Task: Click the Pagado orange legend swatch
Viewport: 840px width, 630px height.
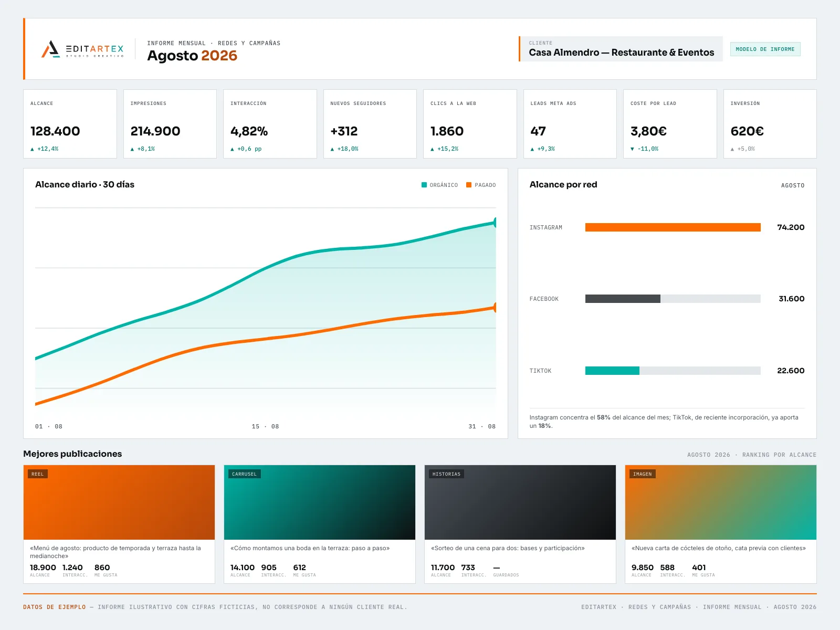Action: [469, 185]
